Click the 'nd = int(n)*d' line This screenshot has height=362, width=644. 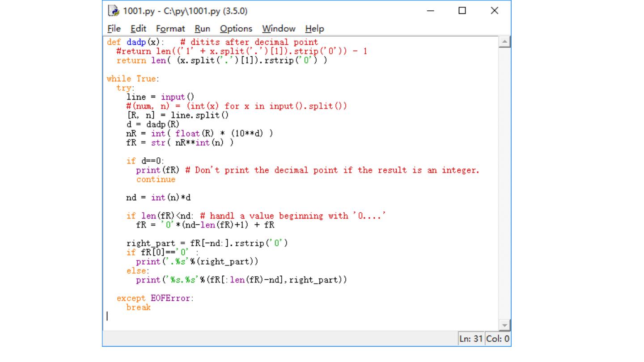pos(159,198)
